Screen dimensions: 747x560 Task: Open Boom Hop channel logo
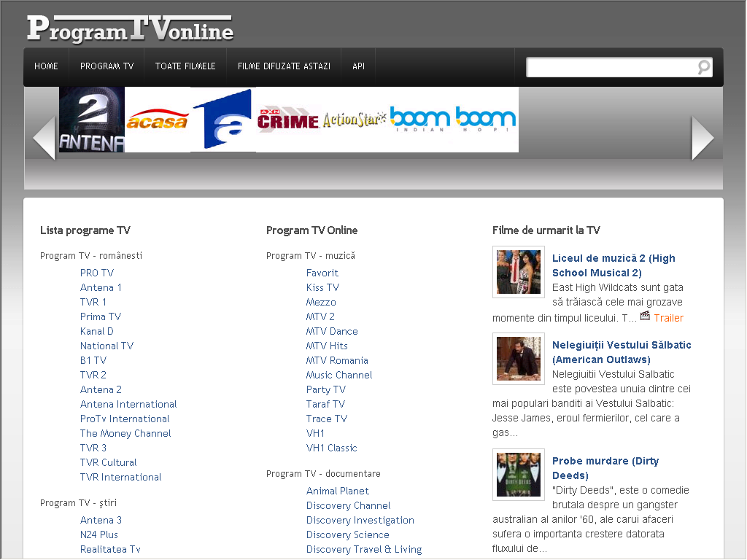pos(485,120)
